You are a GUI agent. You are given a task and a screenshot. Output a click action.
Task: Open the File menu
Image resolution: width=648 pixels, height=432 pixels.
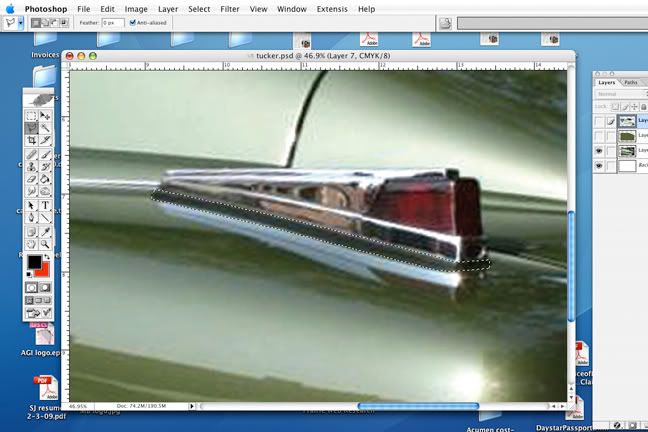coord(83,9)
